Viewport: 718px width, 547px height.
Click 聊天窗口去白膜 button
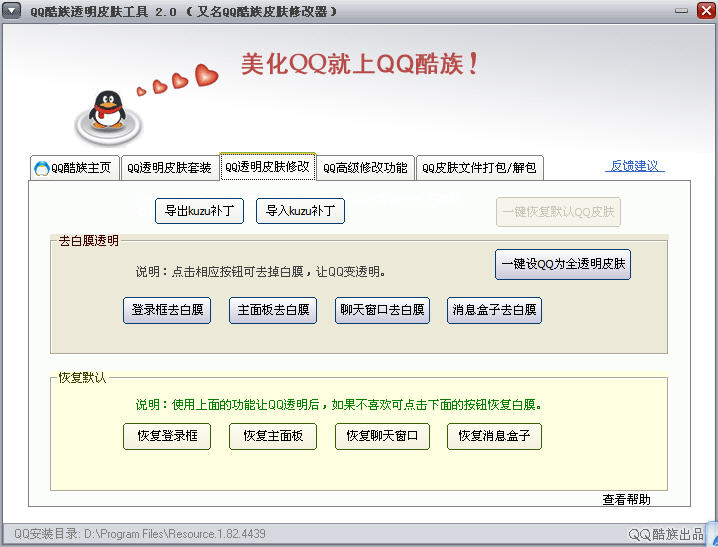coord(382,310)
